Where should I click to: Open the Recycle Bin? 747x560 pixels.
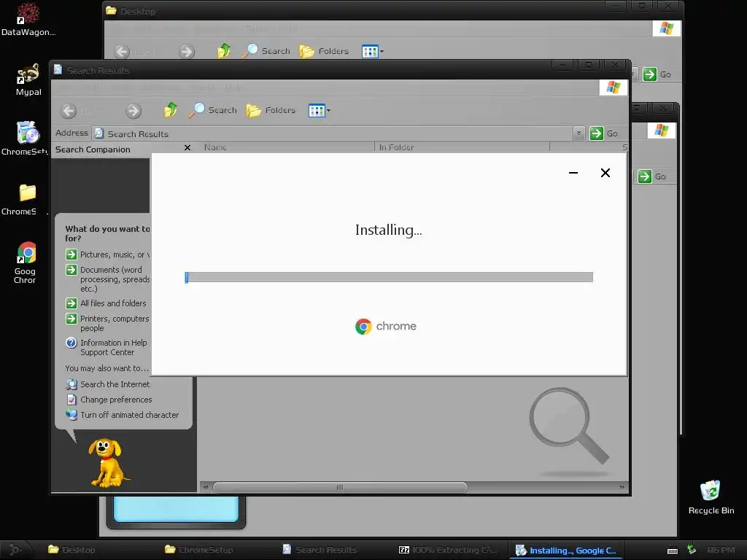[x=711, y=497]
